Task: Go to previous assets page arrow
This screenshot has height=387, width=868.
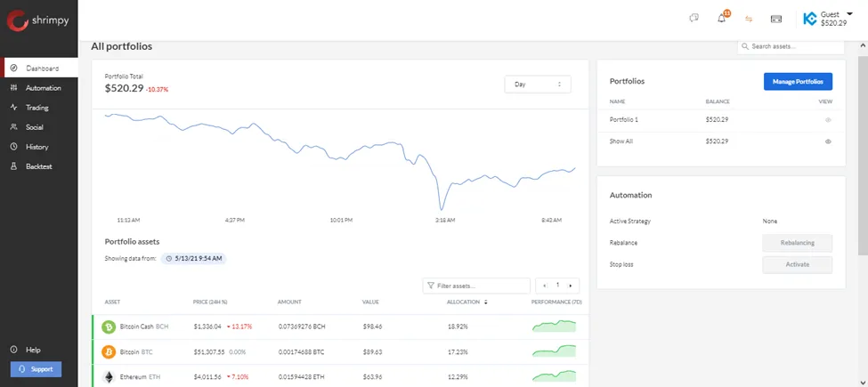Action: (x=545, y=286)
